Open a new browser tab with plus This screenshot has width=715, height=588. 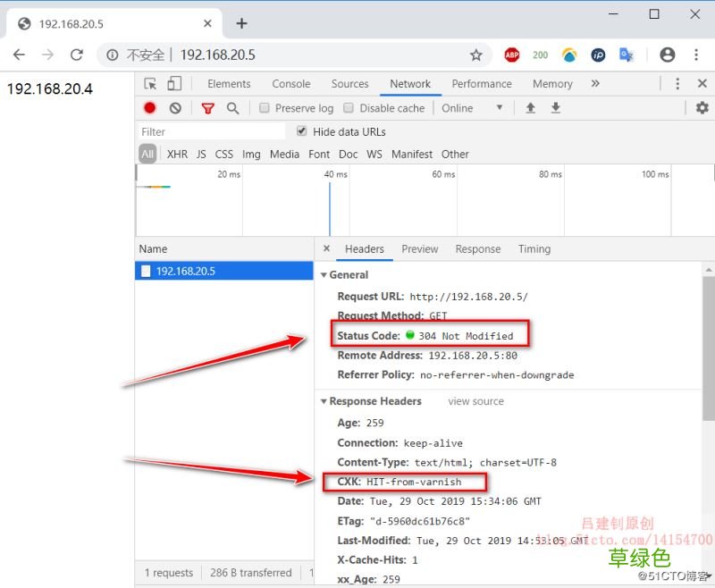(x=241, y=23)
